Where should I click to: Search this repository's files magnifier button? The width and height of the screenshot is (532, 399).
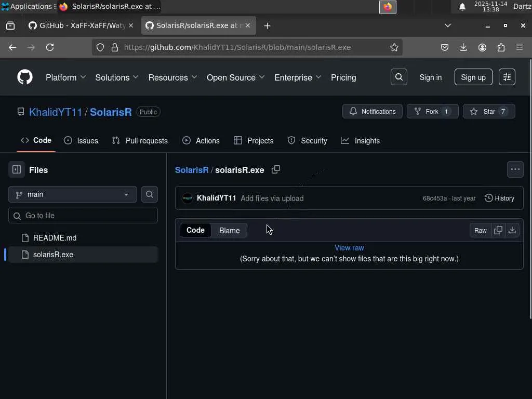149,194
